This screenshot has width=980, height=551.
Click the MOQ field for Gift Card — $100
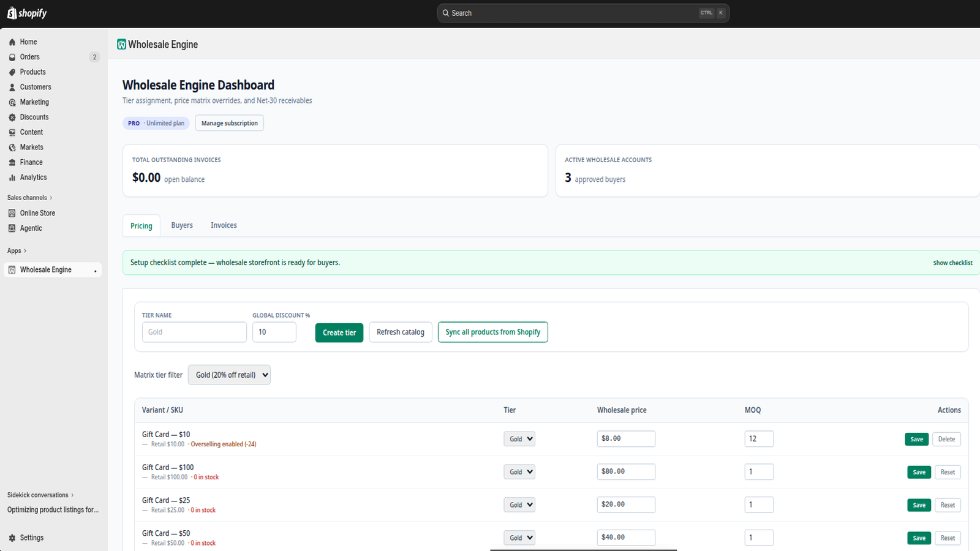coord(759,472)
